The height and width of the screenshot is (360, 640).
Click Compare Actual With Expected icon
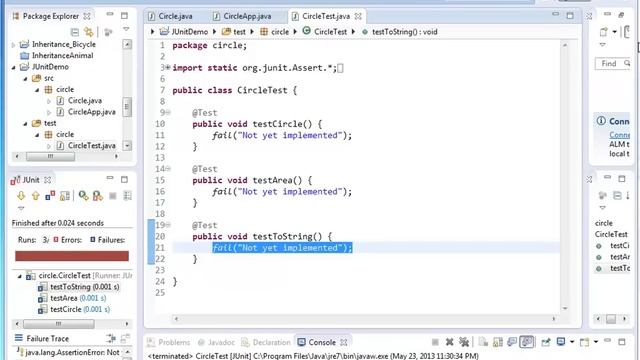[x=125, y=338]
